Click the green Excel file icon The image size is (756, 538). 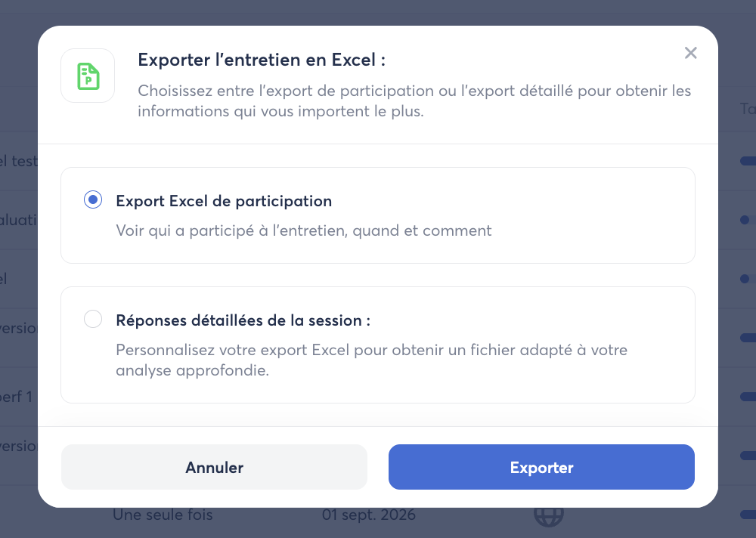(x=88, y=76)
